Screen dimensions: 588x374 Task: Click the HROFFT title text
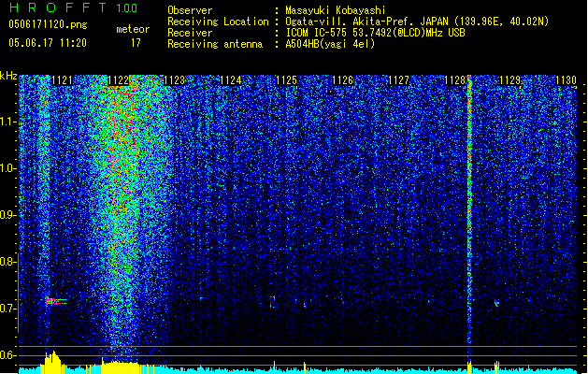(x=58, y=7)
